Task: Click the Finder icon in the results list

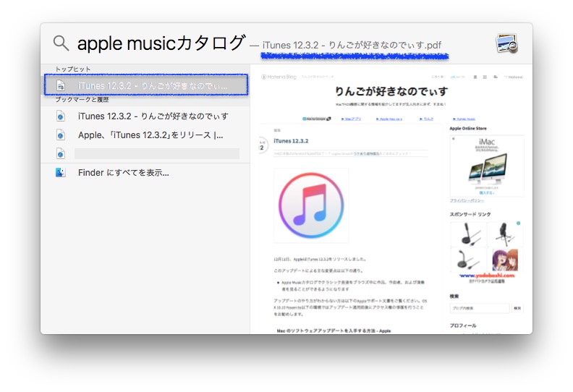Action: click(61, 172)
